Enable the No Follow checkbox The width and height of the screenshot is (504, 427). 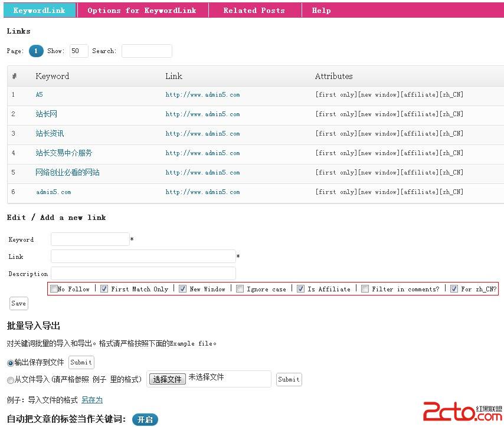coord(54,289)
